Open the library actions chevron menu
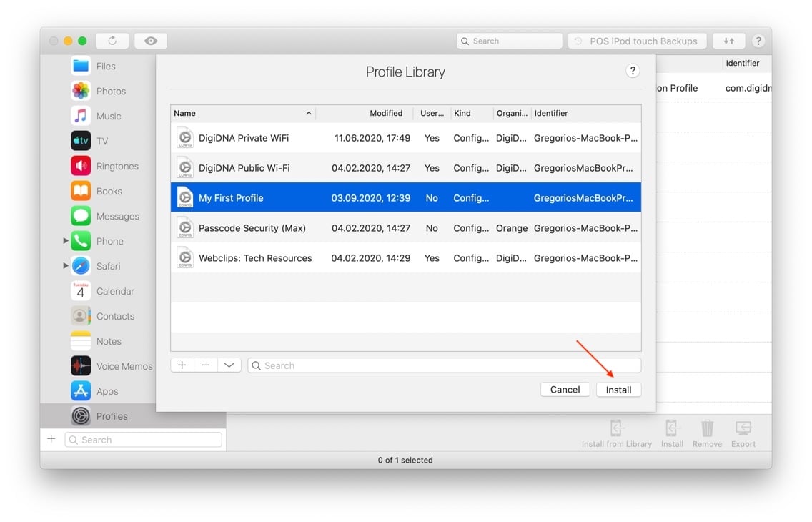812x522 pixels. click(229, 365)
